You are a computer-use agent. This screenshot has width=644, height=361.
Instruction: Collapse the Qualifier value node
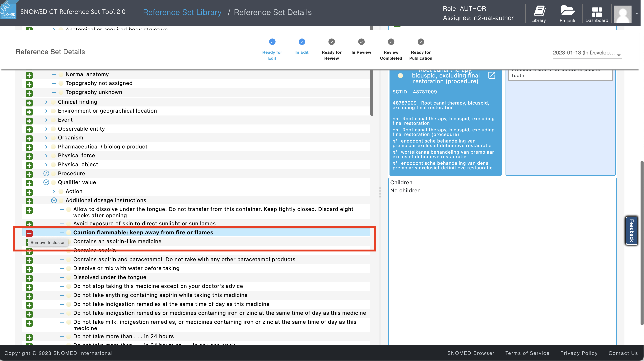(46, 182)
